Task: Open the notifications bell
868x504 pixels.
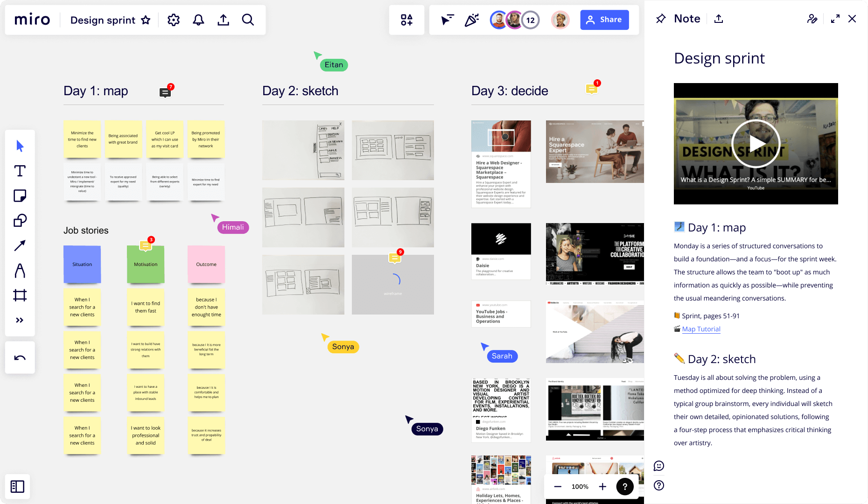Action: point(198,20)
